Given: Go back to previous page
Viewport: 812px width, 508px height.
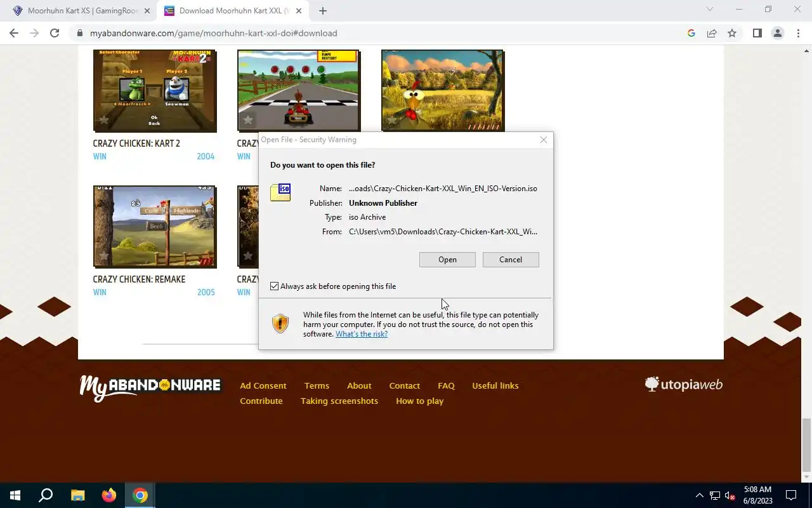Looking at the screenshot, I should pyautogui.click(x=14, y=33).
